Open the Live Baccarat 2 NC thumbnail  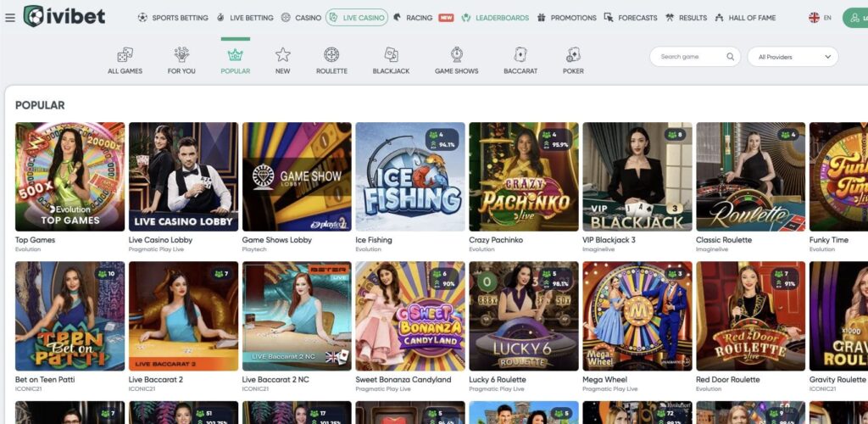[x=297, y=316]
